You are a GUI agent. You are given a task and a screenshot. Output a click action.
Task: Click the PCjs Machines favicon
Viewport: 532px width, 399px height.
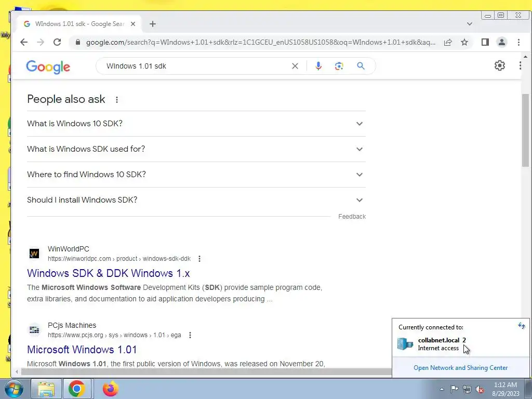tap(34, 330)
